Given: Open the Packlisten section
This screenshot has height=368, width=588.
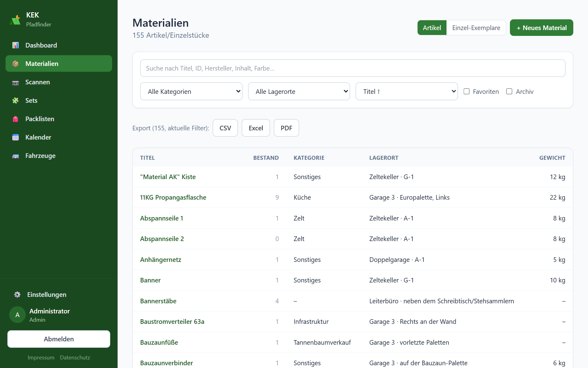Looking at the screenshot, I should pyautogui.click(x=59, y=119).
